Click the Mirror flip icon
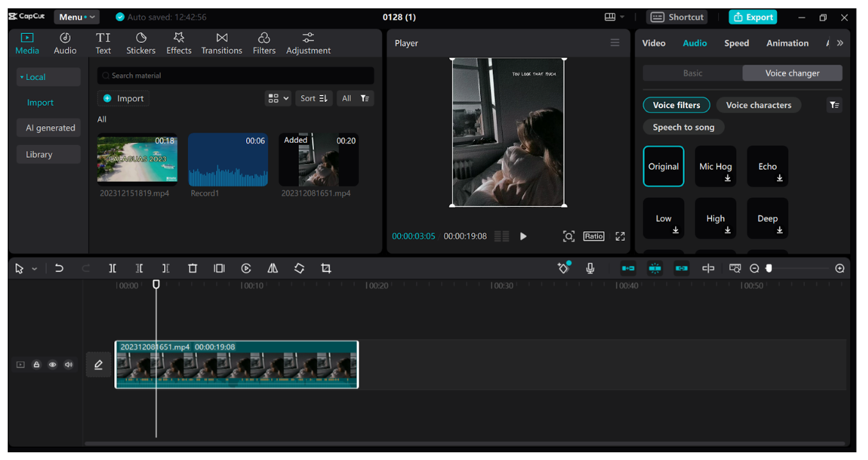 click(x=272, y=268)
